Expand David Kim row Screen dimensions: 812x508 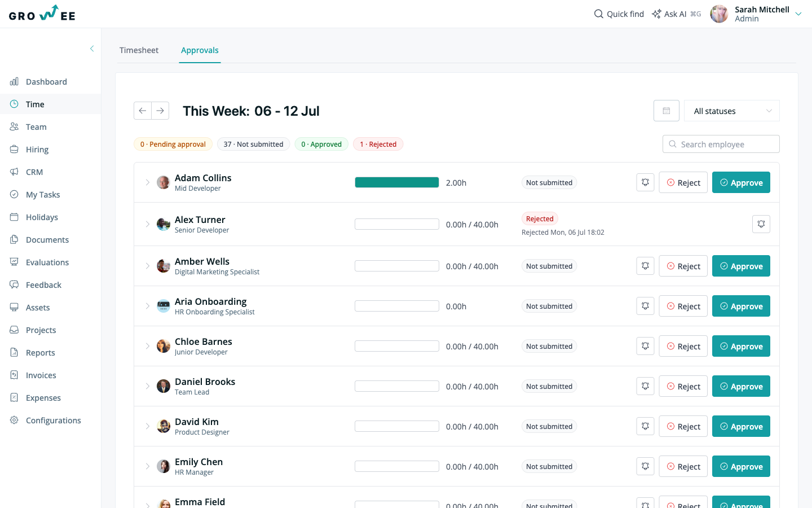148,426
